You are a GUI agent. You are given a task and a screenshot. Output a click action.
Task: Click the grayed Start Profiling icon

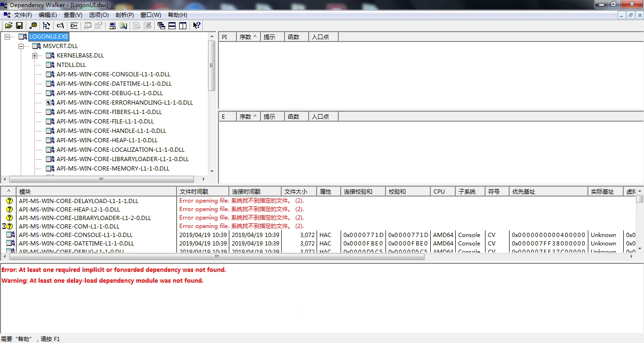click(x=137, y=25)
